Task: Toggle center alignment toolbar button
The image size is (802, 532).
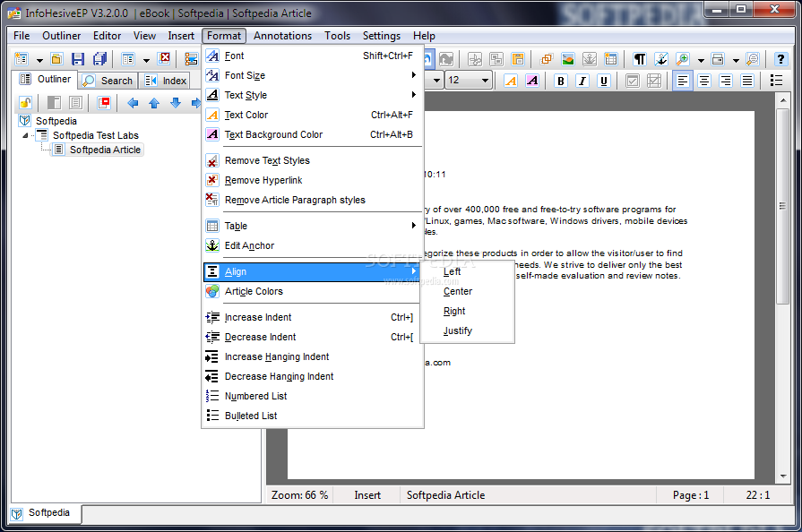Action: (x=704, y=81)
